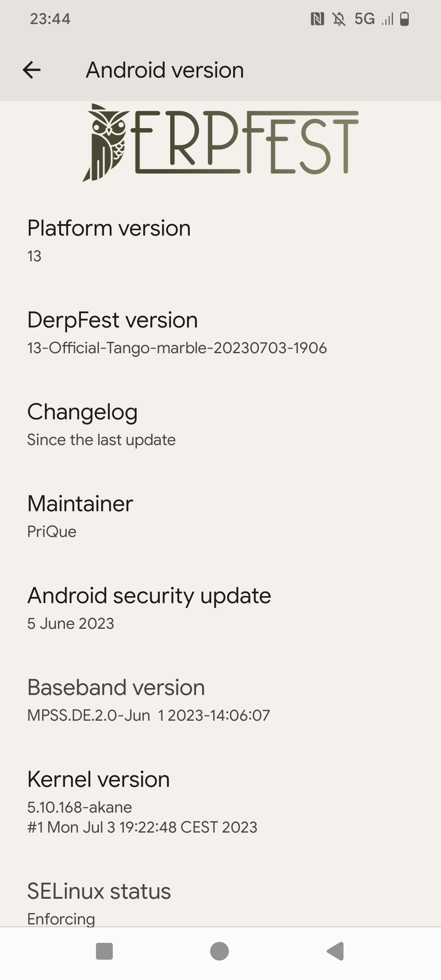This screenshot has width=441, height=980.
Task: Tap the clock showing 23:44
Action: click(x=50, y=19)
